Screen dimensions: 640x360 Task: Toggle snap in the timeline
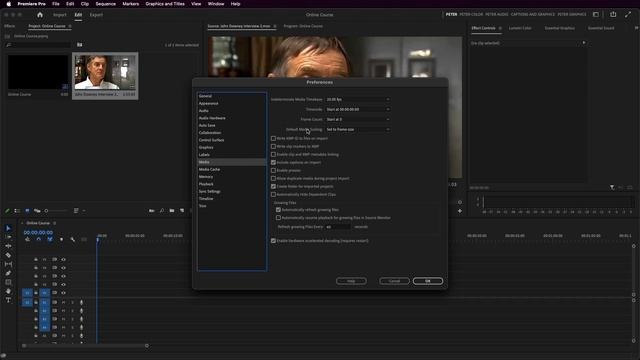39,240
